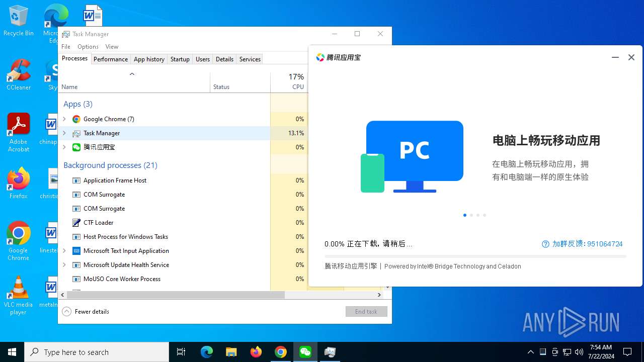Open the Options menu in Task Manager
Screen dimensions: 644x362
(x=88, y=47)
